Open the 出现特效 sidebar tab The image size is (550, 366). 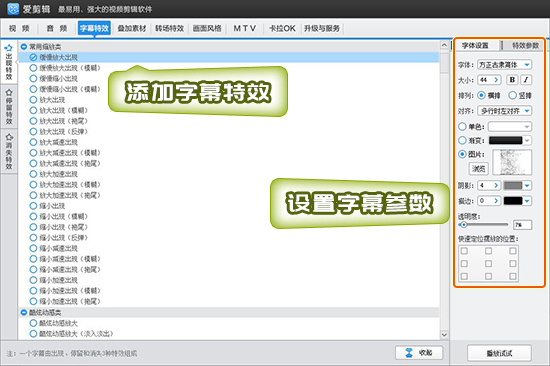point(9,62)
